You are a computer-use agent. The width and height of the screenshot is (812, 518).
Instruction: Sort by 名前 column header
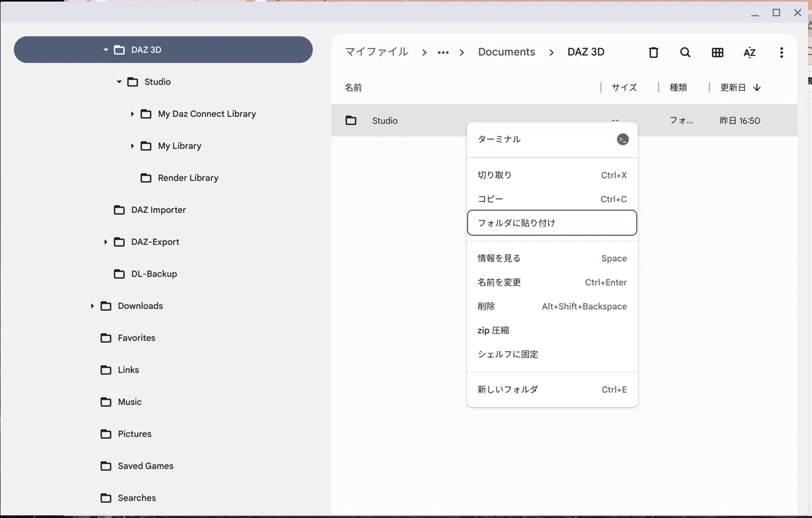tap(353, 88)
